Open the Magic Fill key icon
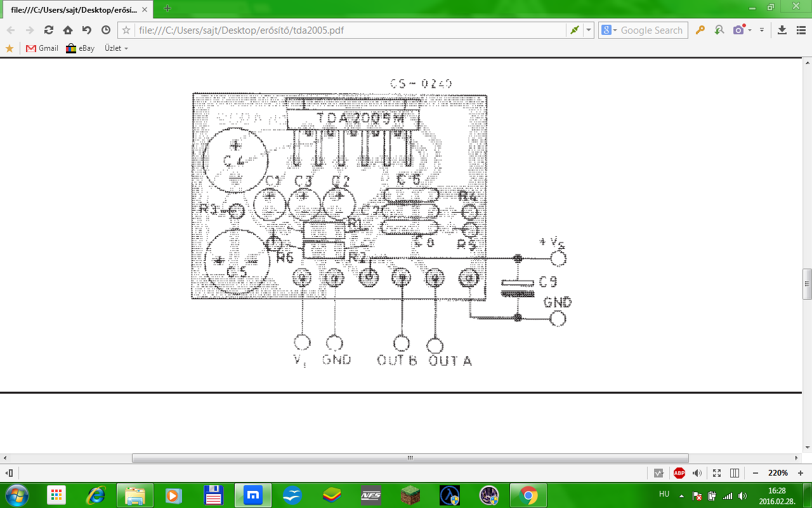This screenshot has height=508, width=812. pyautogui.click(x=700, y=30)
